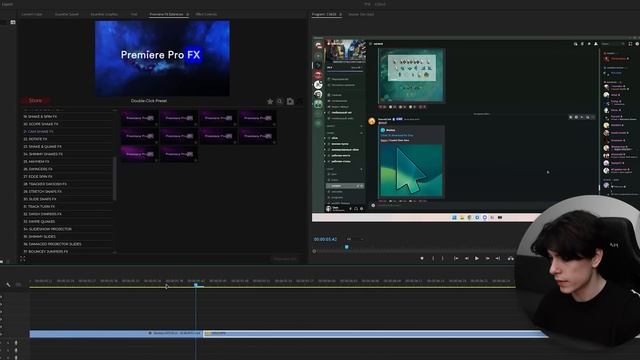Select the first blue clip on the timeline

(x=116, y=333)
